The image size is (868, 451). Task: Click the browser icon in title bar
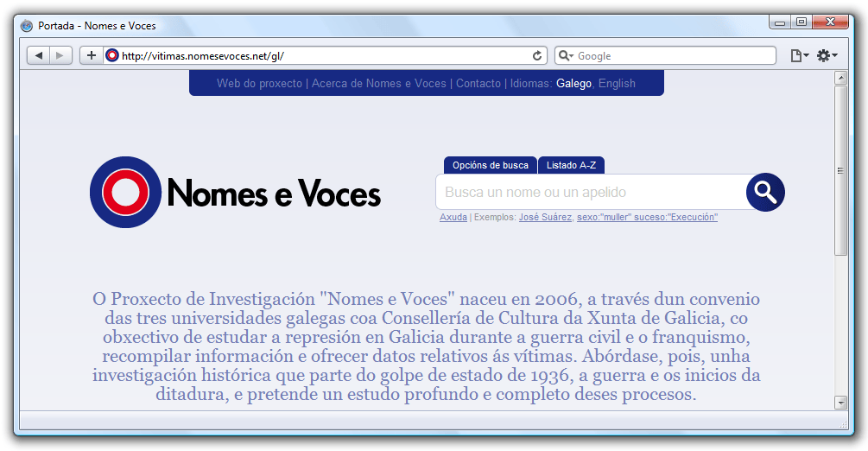point(27,25)
